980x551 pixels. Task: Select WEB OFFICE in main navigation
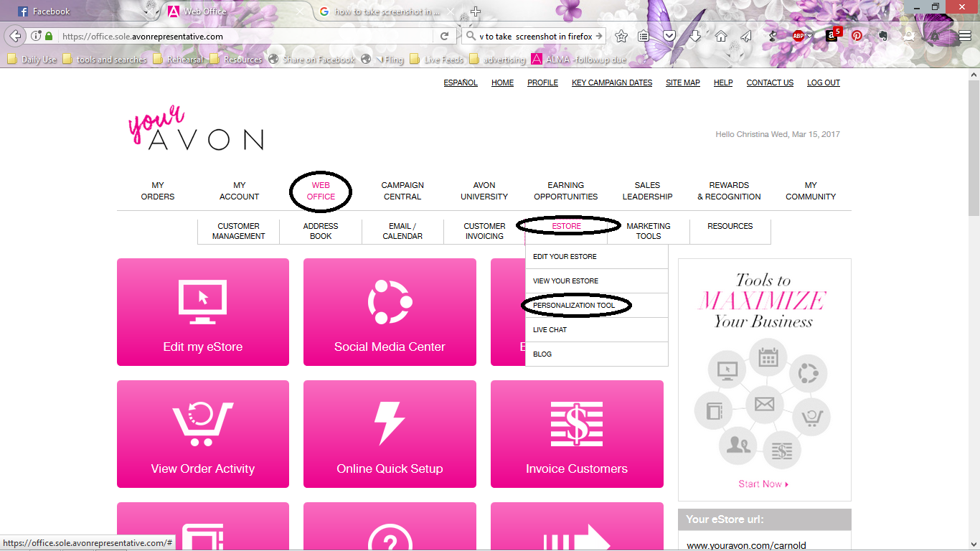click(321, 191)
